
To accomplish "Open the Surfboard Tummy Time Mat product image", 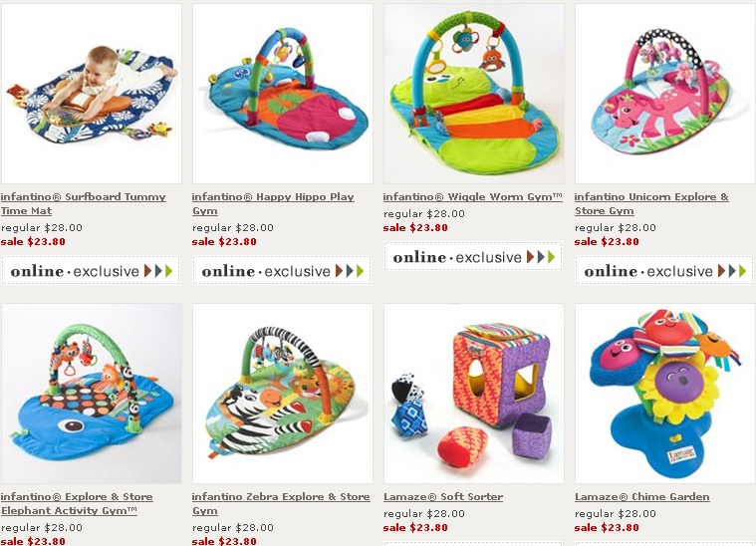I will tap(91, 93).
